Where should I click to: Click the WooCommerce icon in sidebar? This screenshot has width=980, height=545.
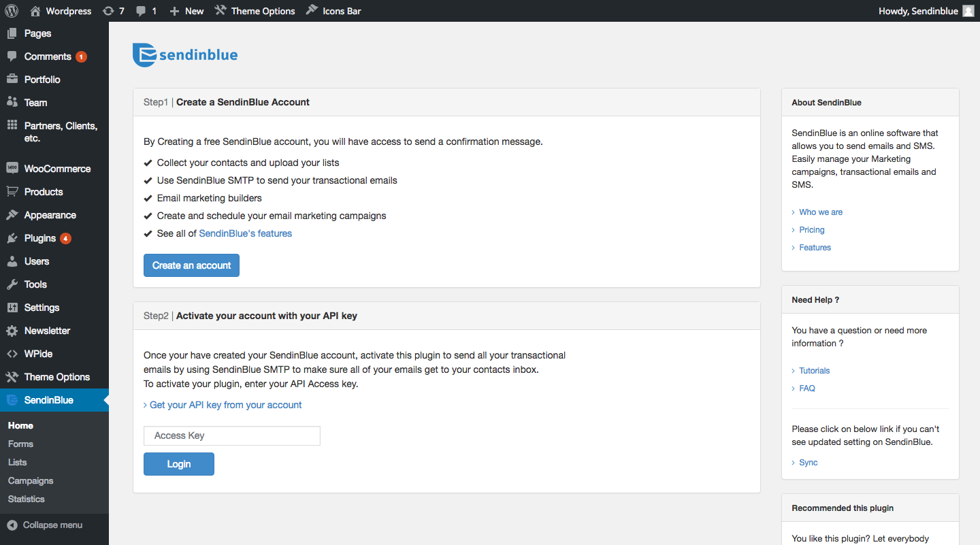[x=12, y=169]
